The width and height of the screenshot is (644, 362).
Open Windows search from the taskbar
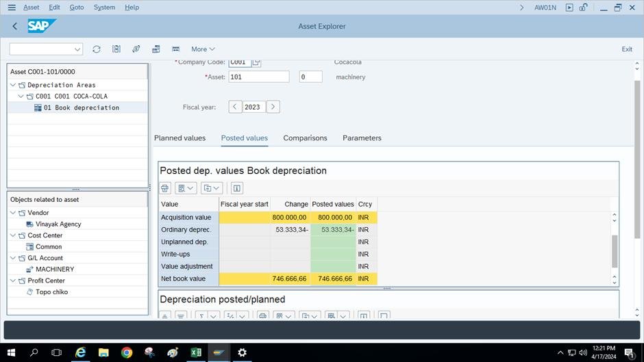point(34,352)
